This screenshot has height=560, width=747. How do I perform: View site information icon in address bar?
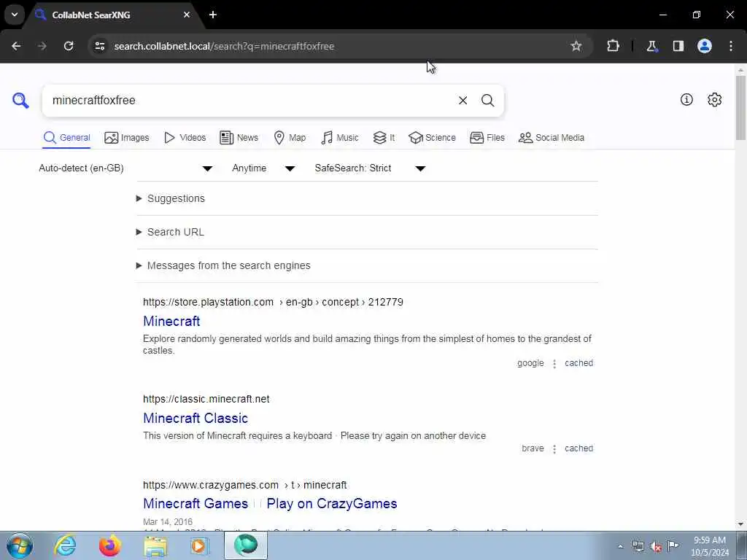click(x=99, y=46)
